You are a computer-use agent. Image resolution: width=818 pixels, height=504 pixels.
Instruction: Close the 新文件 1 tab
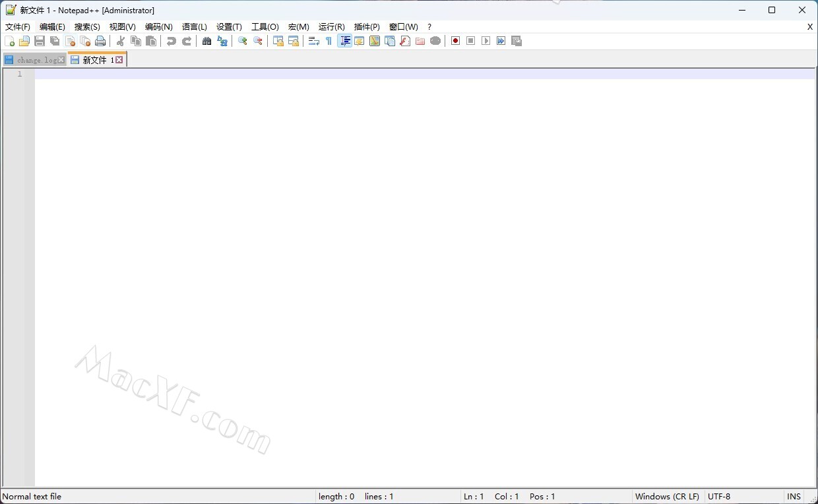tap(119, 60)
